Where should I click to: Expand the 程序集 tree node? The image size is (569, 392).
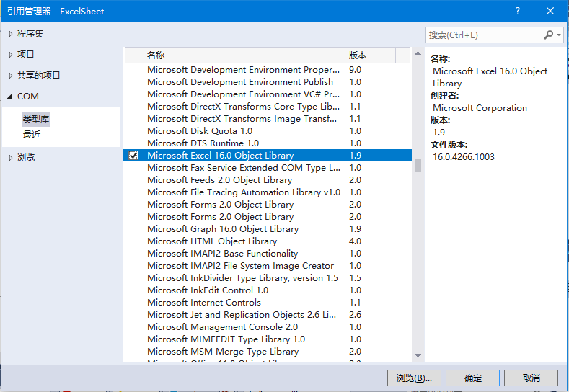[x=10, y=34]
